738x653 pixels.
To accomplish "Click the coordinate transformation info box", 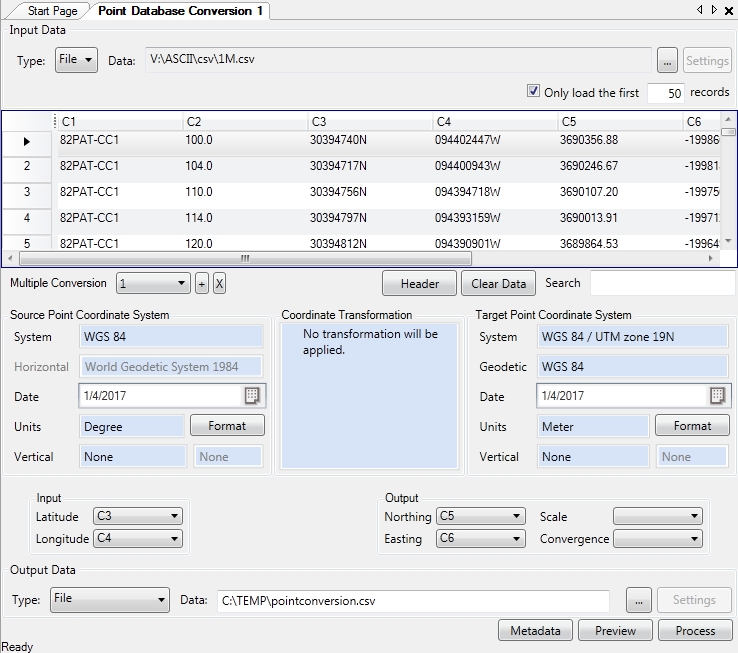I will tap(369, 395).
